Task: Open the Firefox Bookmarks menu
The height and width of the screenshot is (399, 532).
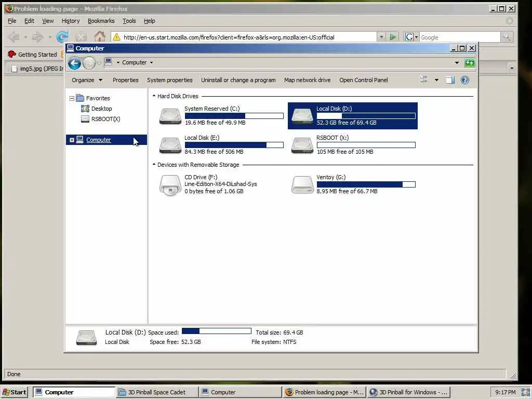Action: [101, 21]
